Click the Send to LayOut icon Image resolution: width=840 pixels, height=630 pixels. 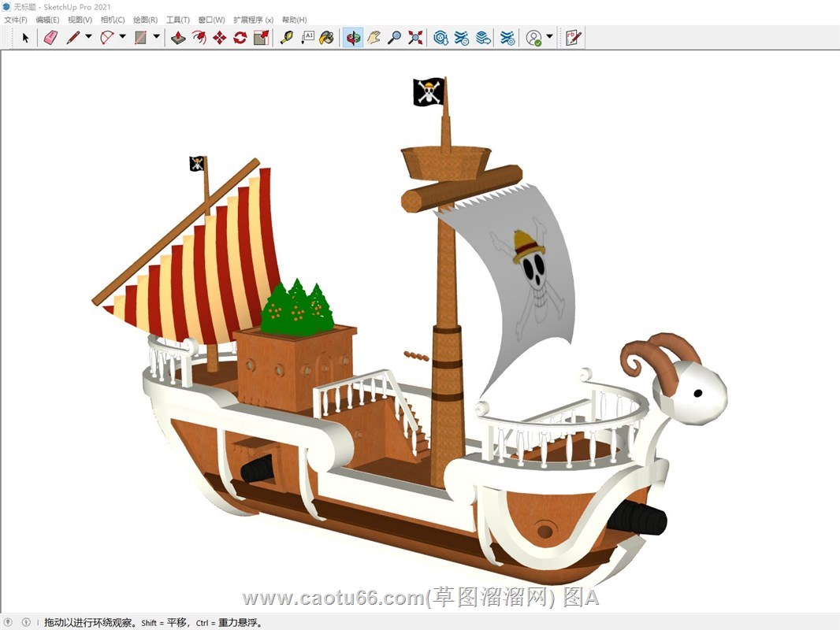483,38
